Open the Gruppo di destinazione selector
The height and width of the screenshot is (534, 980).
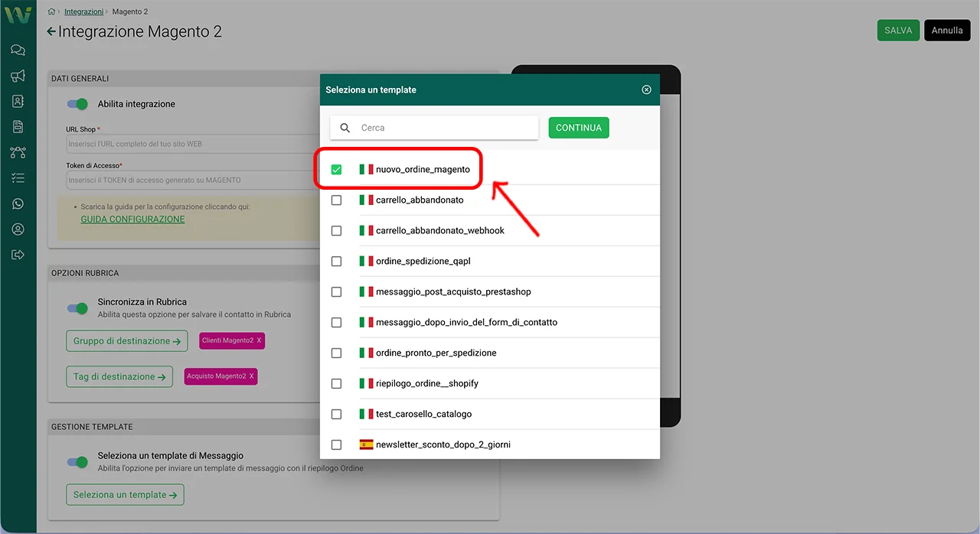click(126, 341)
